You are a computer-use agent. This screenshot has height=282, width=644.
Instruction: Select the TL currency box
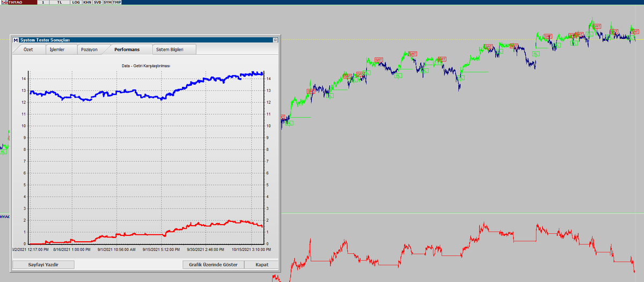point(59,3)
